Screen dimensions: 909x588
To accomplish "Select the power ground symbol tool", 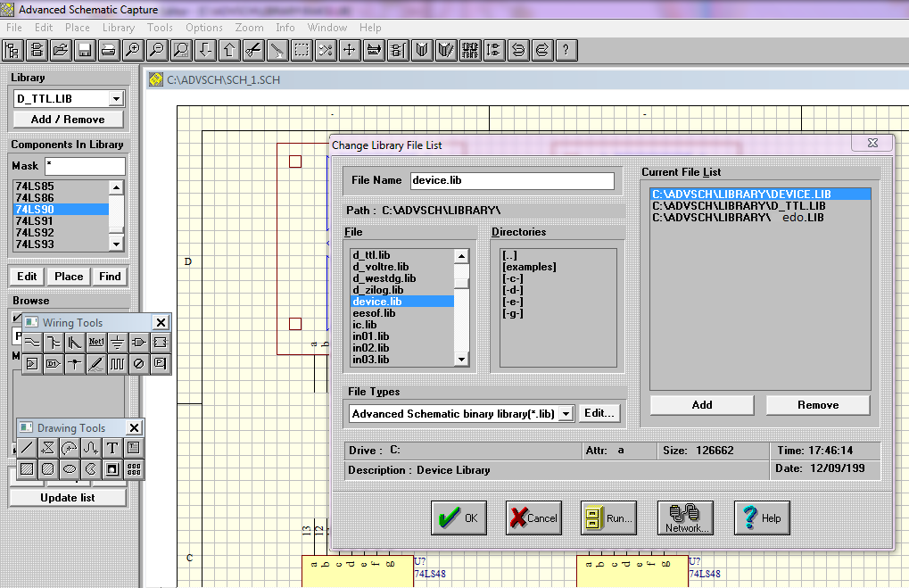I will [x=117, y=342].
